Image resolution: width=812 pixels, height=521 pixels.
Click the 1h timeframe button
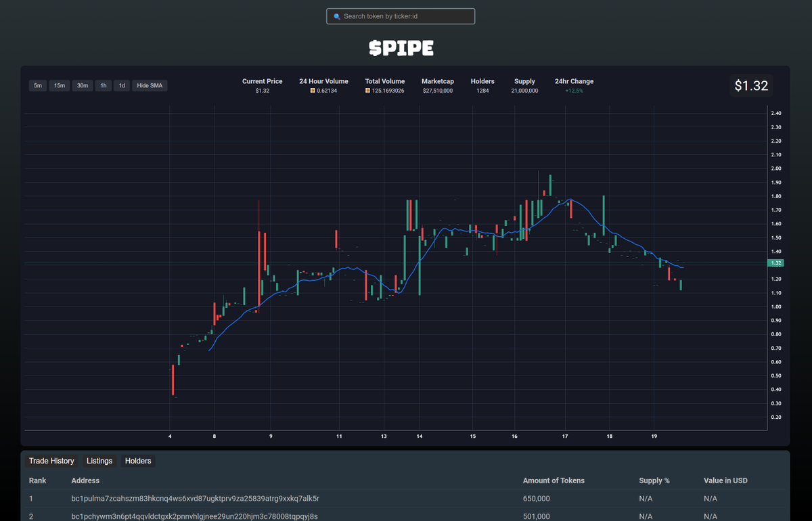103,85
